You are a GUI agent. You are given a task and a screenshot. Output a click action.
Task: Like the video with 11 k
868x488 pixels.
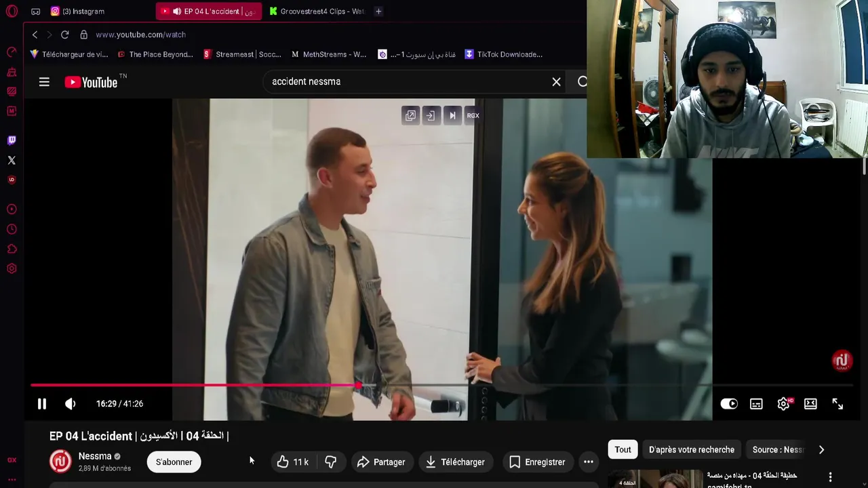pos(293,462)
